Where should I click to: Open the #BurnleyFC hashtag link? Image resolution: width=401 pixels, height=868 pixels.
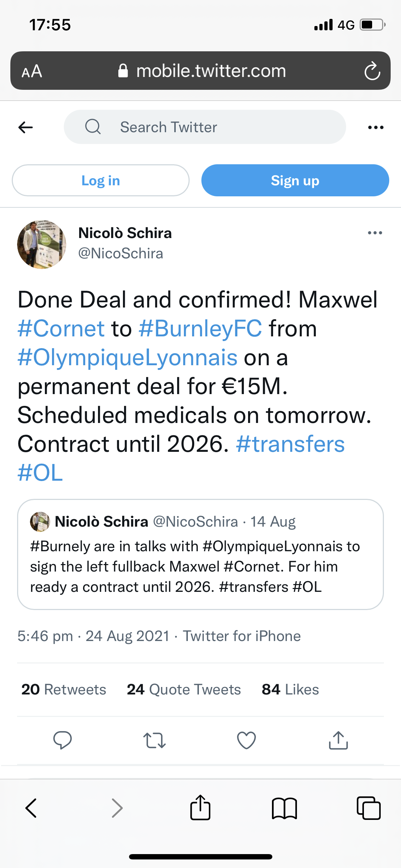(200, 329)
